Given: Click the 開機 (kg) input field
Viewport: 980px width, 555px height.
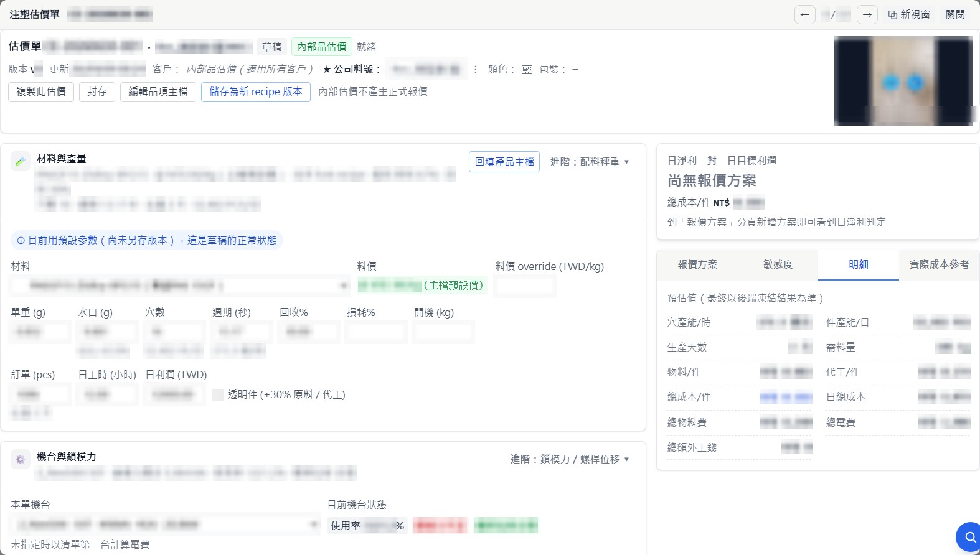Looking at the screenshot, I should [x=444, y=332].
